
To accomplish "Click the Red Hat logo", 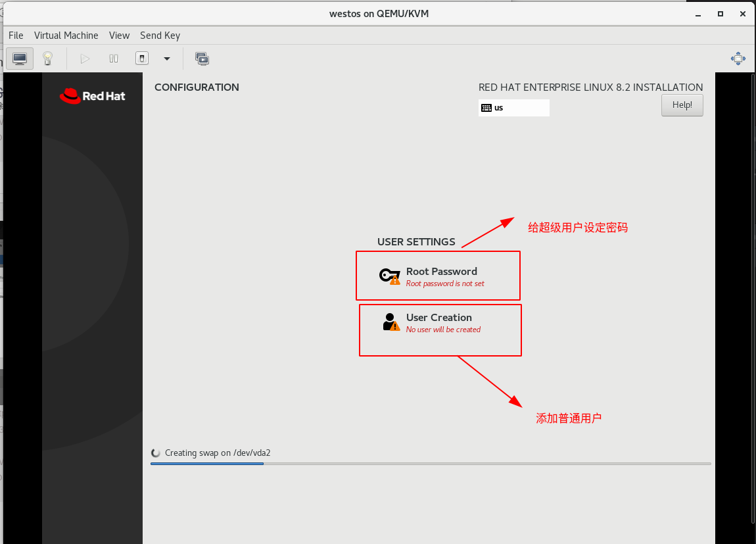I will click(92, 96).
